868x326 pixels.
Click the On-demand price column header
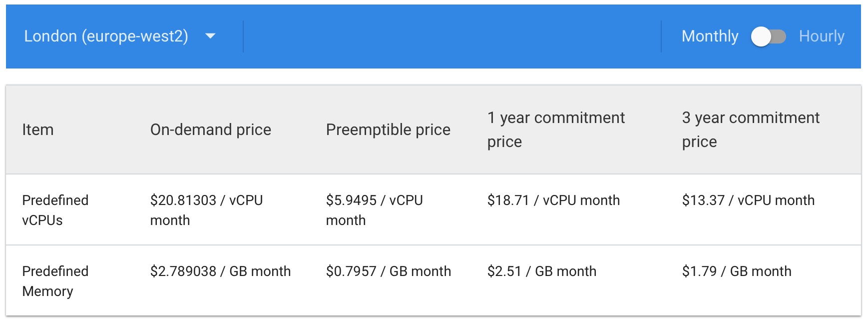pos(210,129)
